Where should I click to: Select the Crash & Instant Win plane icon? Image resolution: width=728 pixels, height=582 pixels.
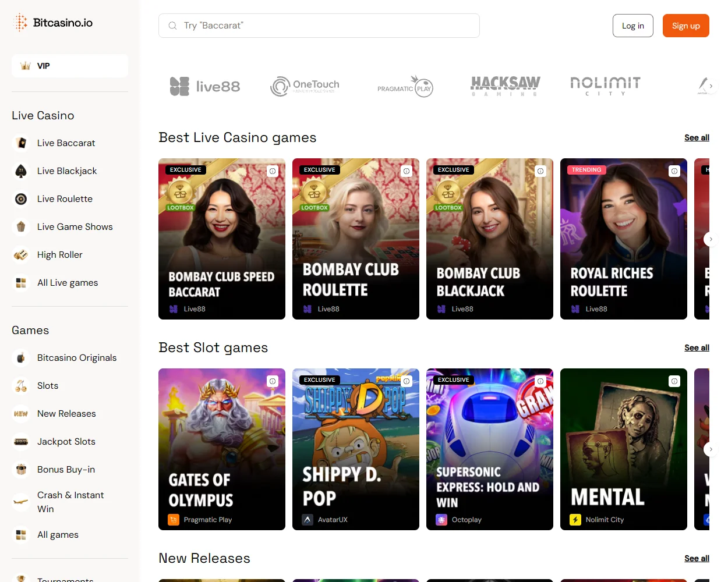click(21, 502)
